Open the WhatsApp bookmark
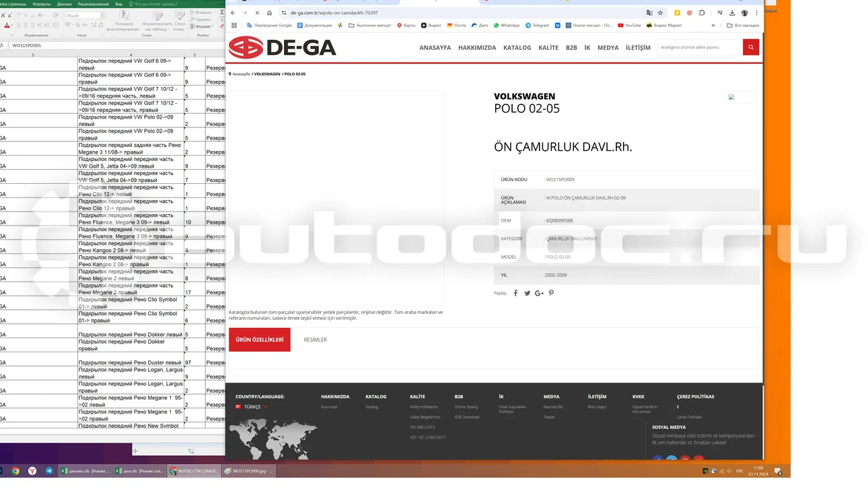 coord(507,26)
